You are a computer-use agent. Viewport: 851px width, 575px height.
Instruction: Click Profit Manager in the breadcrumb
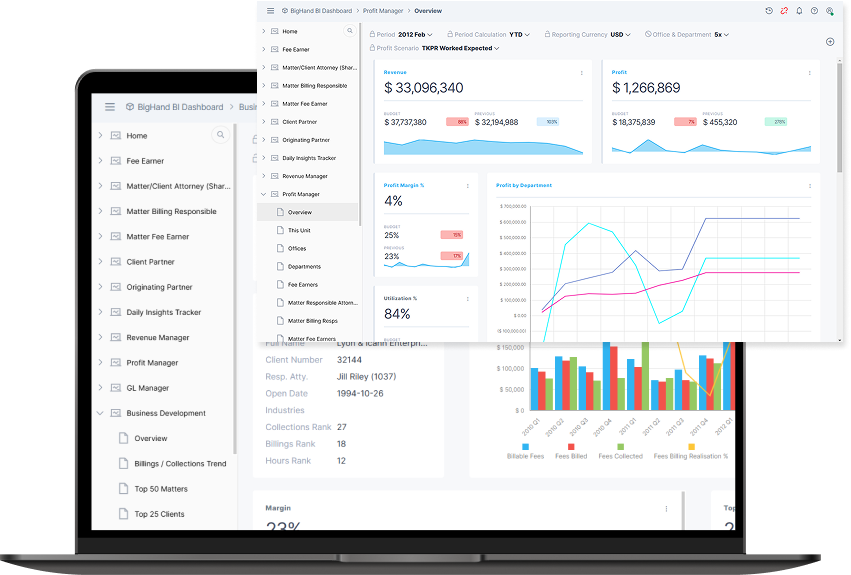click(x=383, y=11)
